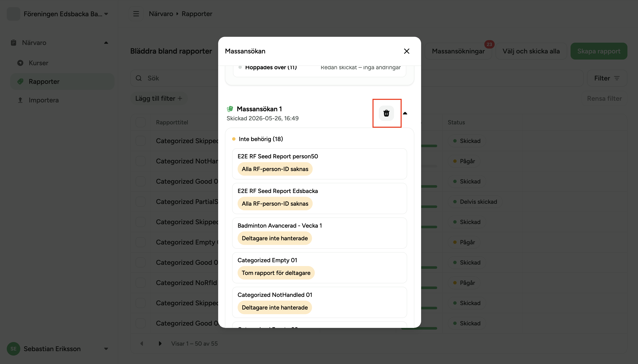Click the Delvis skickad status badge
This screenshot has height=364, width=638.
point(475,201)
